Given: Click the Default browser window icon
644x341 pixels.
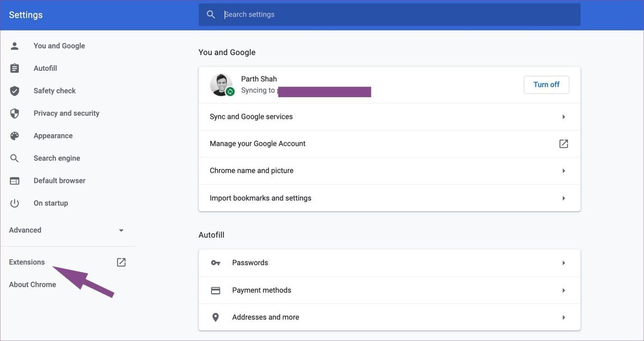Looking at the screenshot, I should point(15,181).
